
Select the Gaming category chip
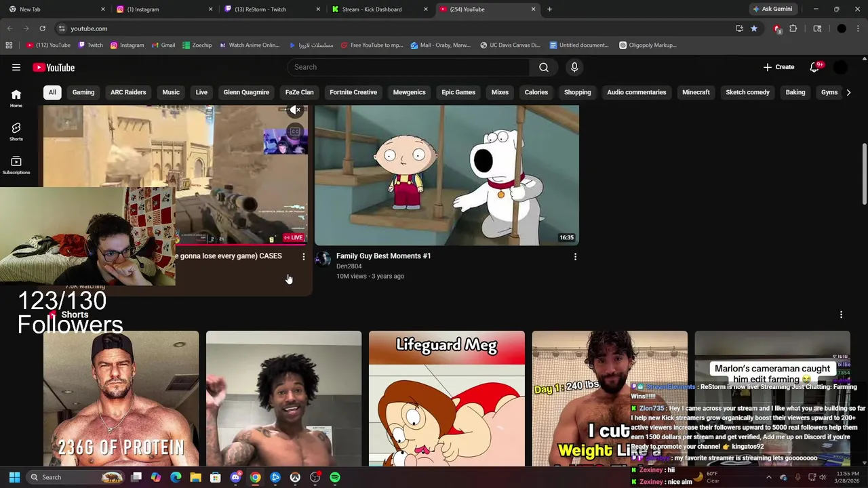(x=83, y=92)
